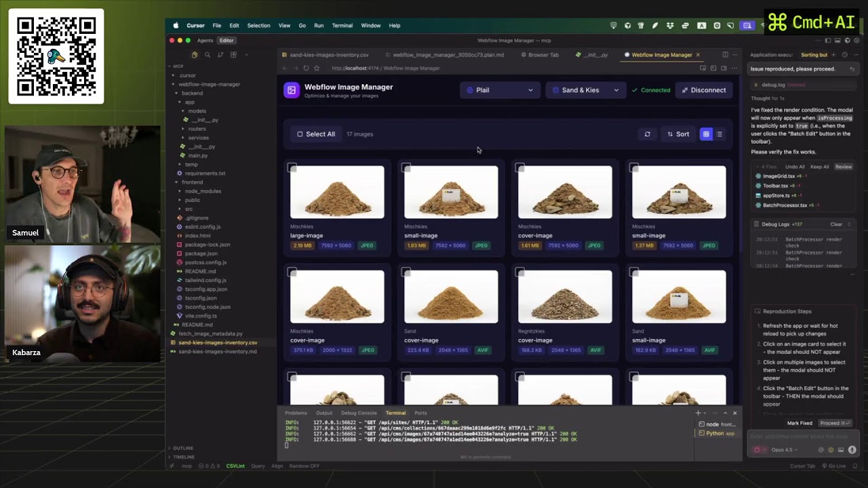Click the microphone voice input icon

[x=852, y=449]
